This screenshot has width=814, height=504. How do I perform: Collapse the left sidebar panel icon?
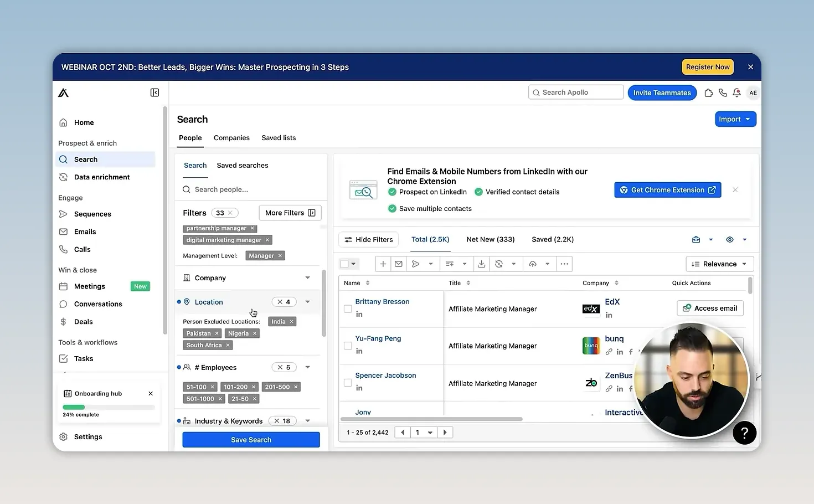pyautogui.click(x=154, y=92)
